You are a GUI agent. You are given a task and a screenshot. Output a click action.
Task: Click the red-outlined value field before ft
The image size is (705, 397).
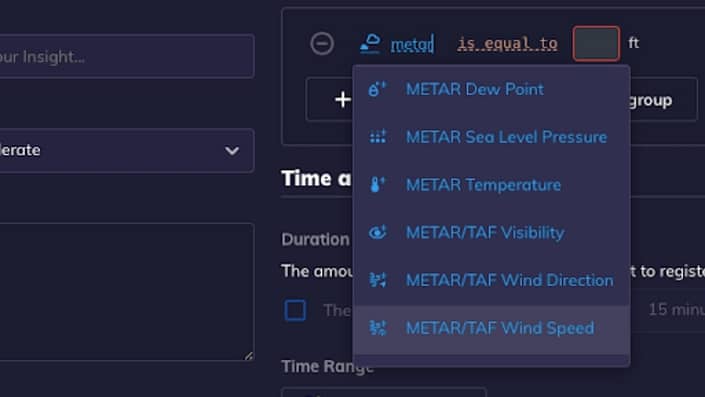pos(596,44)
